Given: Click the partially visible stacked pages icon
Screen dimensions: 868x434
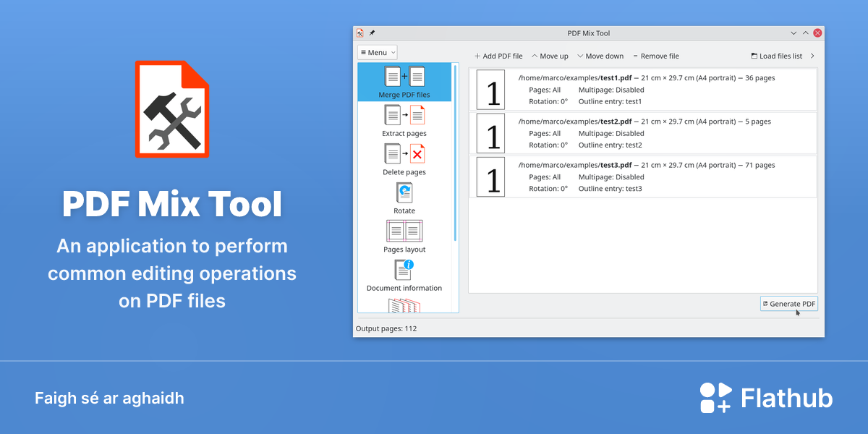Looking at the screenshot, I should point(404,305).
